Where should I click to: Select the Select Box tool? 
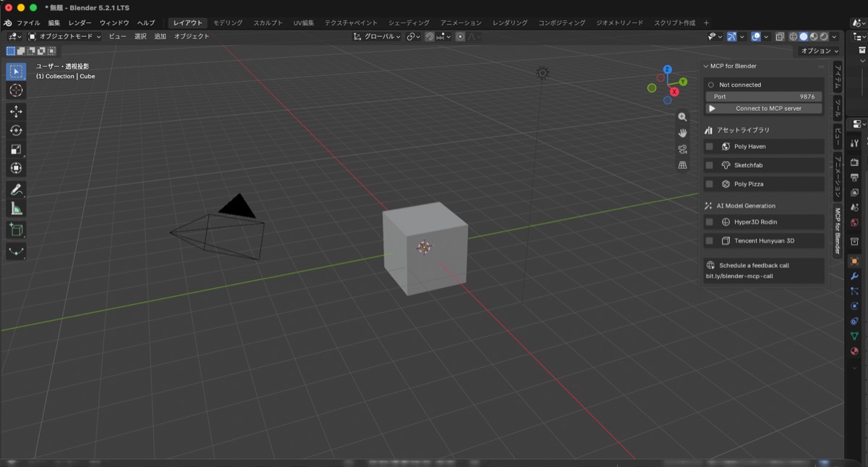click(16, 72)
